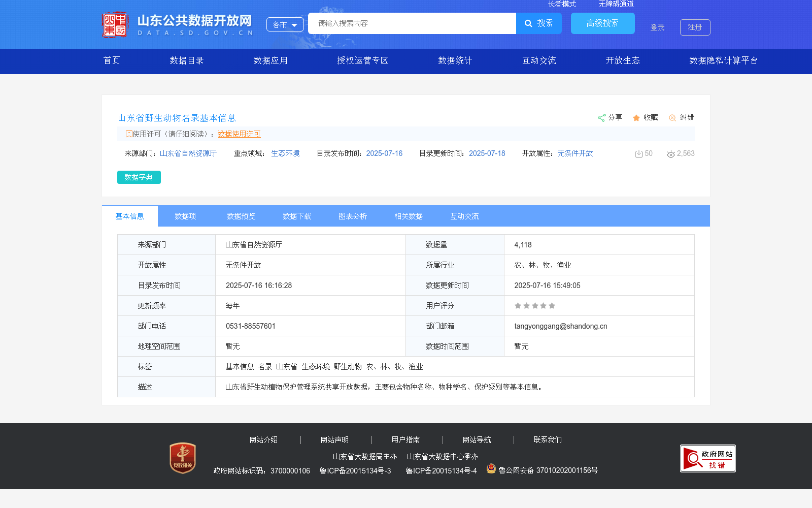Switch to the 图表分析 tab
This screenshot has height=508, width=812.
[x=353, y=216]
